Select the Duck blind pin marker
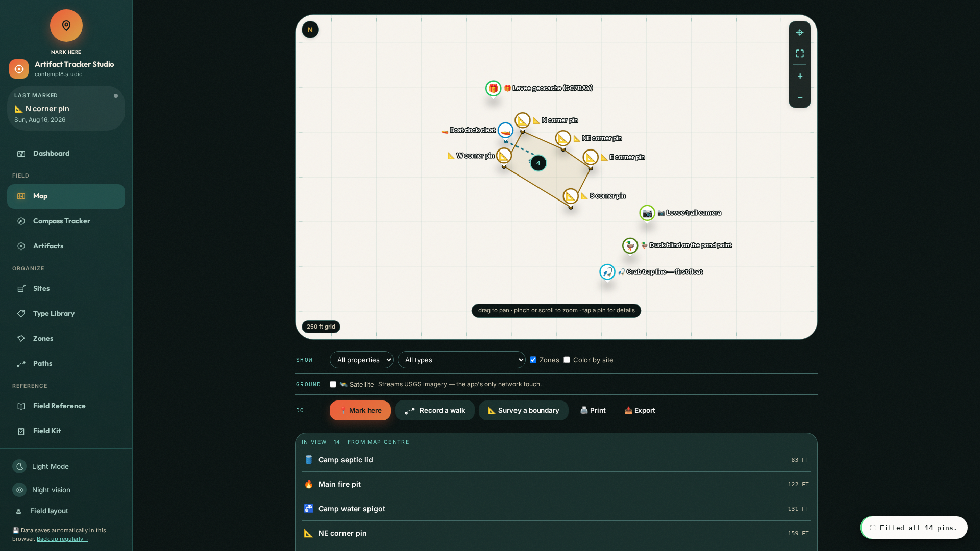This screenshot has height=551, width=980. [x=630, y=245]
